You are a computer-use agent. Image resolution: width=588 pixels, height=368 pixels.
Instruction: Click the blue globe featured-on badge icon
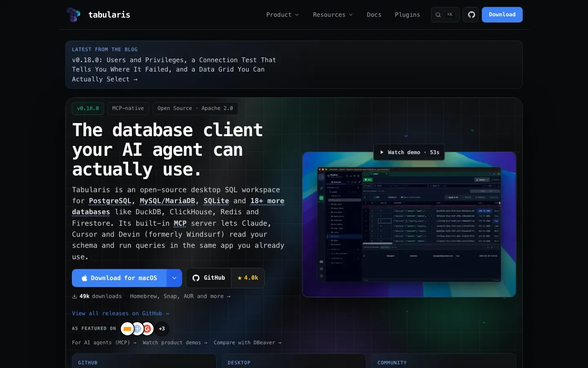[x=138, y=328]
